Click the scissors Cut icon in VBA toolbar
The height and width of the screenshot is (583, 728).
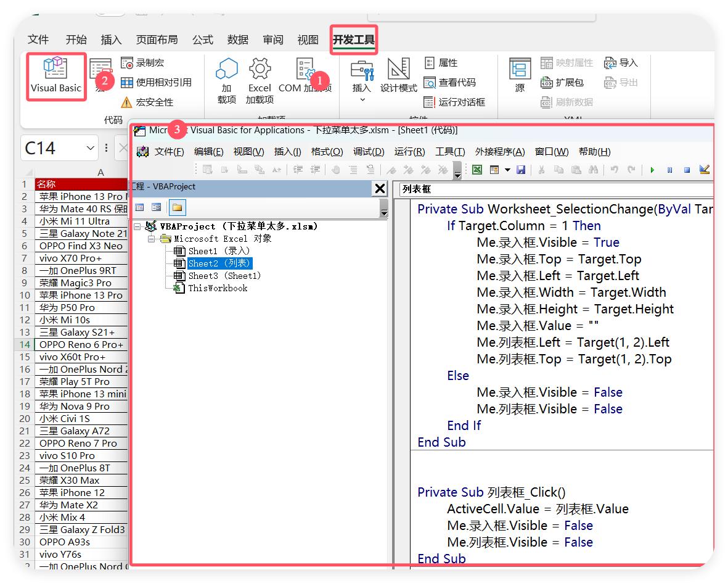[541, 170]
